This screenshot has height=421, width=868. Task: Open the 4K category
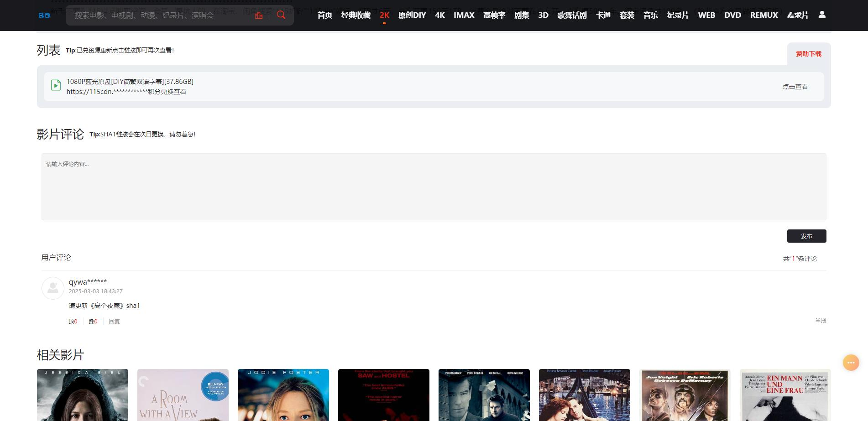click(x=440, y=15)
